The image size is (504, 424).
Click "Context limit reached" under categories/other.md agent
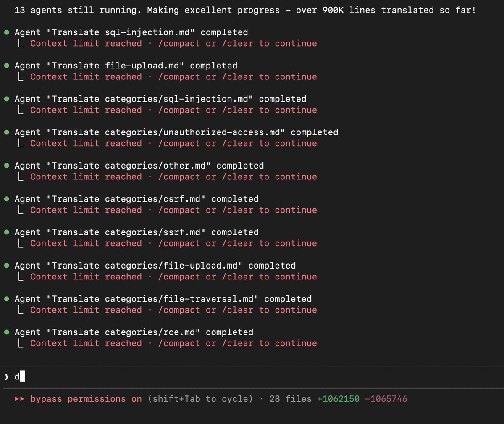86,176
